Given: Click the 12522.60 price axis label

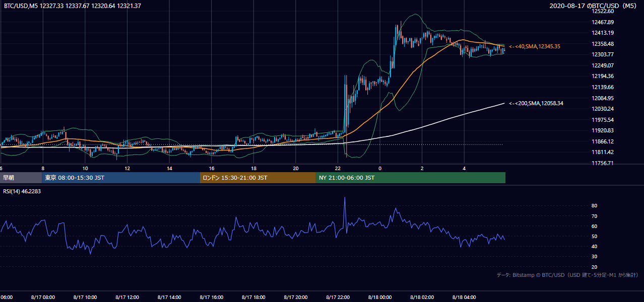Looking at the screenshot, I should pos(603,11).
